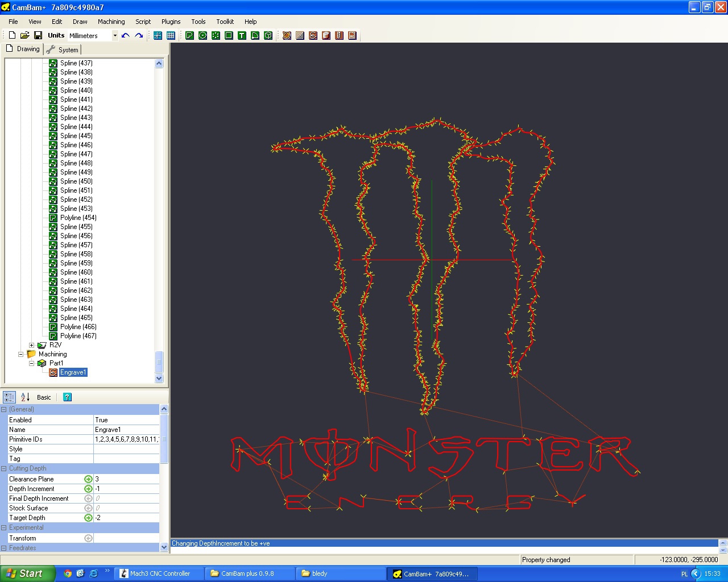The height and width of the screenshot is (582, 728).
Task: Select the Polyline draw tool
Action: (x=189, y=35)
